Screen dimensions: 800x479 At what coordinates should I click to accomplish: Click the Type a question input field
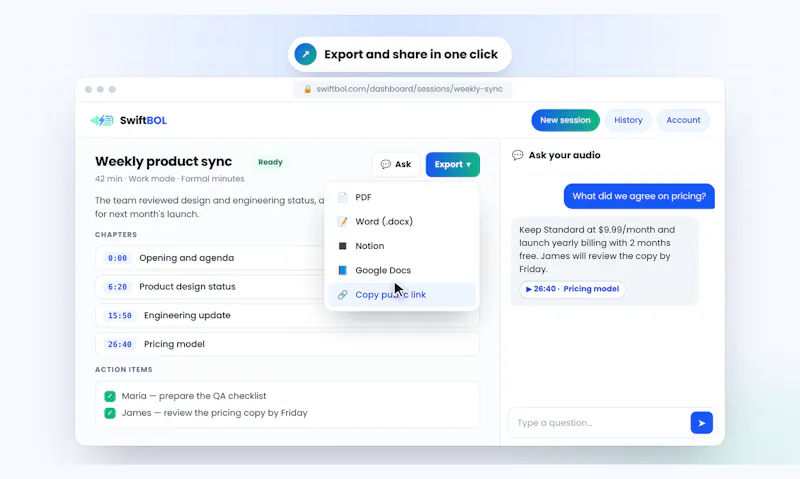tap(600, 423)
